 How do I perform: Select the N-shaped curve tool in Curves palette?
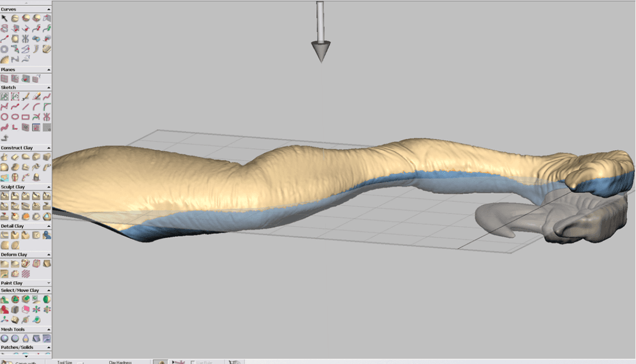point(15,58)
